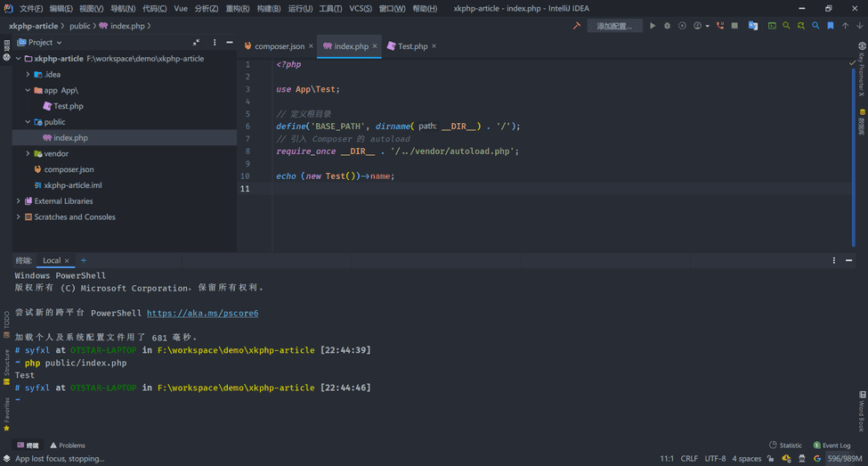Screen dimensions: 868x466
Task: Expand the vendor folder
Action: click(x=28, y=153)
